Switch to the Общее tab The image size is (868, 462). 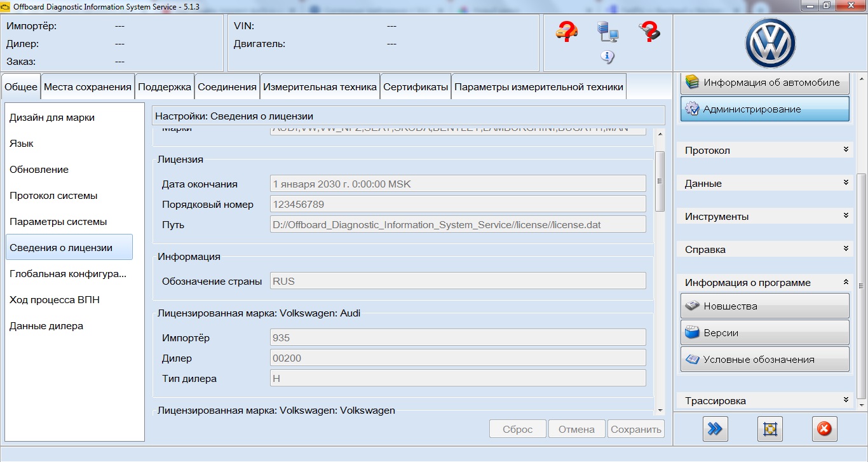21,87
